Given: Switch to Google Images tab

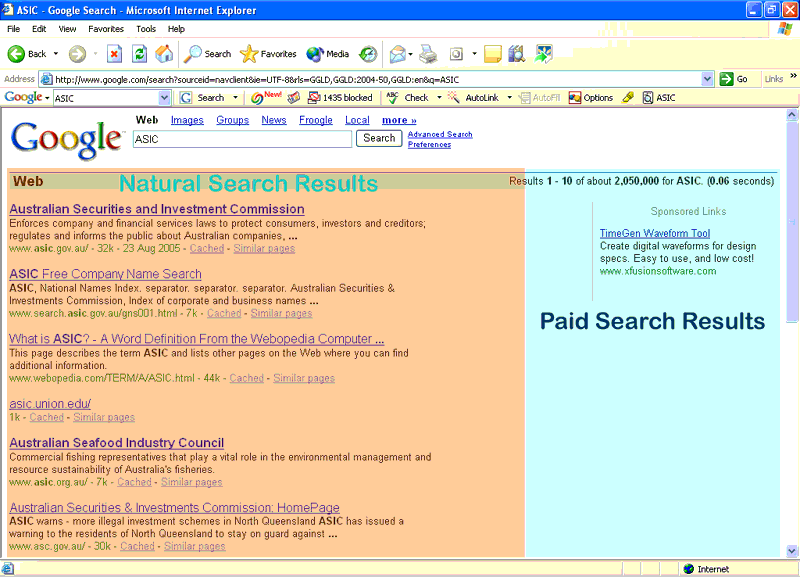Looking at the screenshot, I should (187, 120).
